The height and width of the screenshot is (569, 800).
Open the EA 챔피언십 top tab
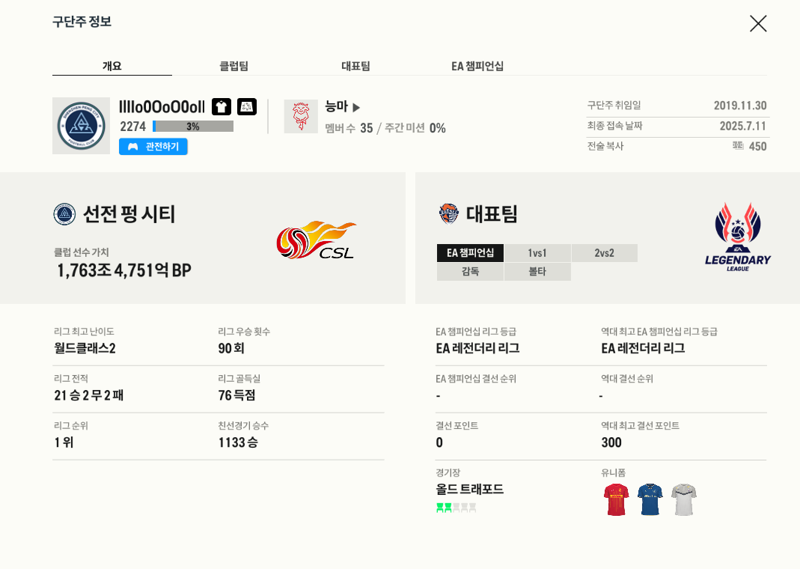pos(478,66)
